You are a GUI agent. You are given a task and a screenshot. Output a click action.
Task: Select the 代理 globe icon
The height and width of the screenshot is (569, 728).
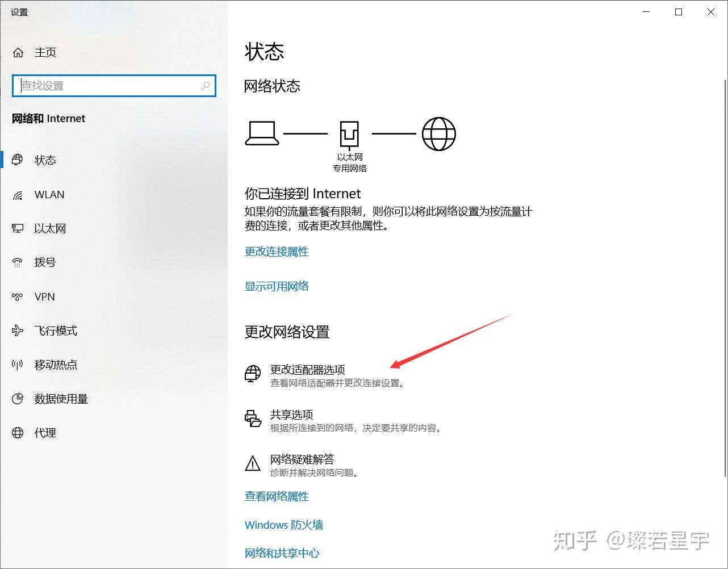18,433
